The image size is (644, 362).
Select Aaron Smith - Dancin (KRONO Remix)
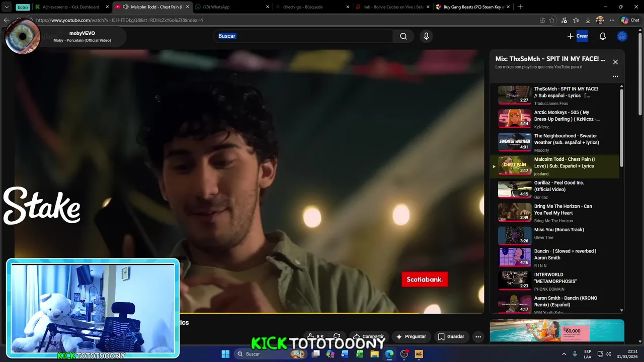coord(554,305)
